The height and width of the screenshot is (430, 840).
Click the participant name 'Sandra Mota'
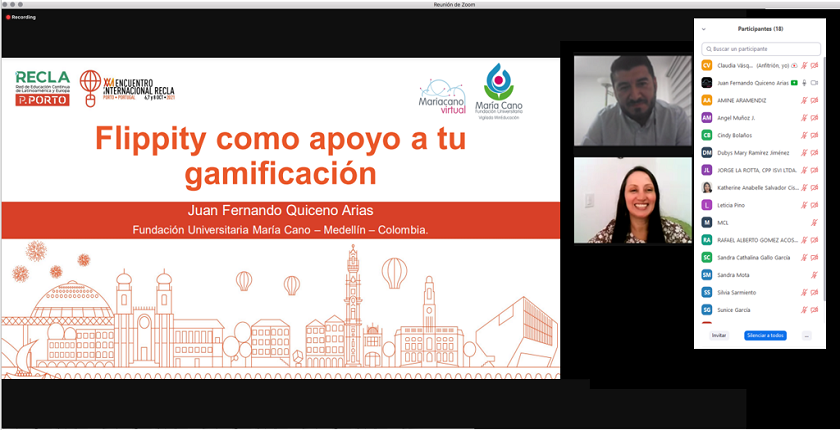(733, 275)
